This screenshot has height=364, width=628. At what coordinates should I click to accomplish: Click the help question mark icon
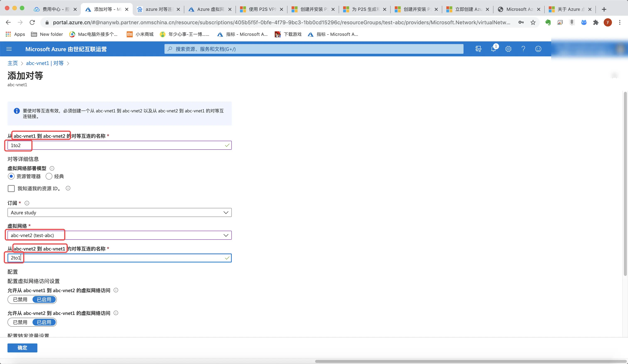click(523, 49)
